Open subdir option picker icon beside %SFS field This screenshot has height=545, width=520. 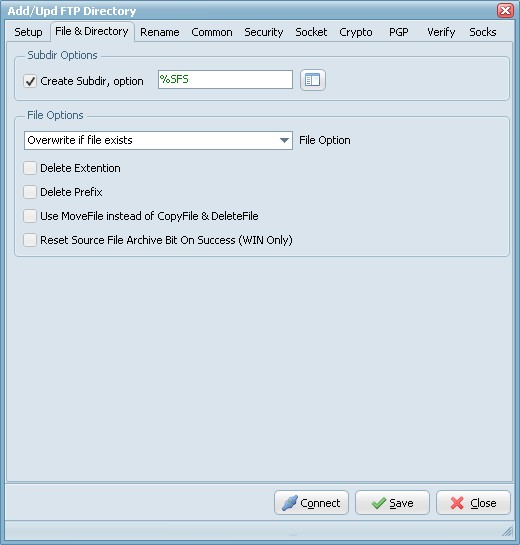(312, 80)
